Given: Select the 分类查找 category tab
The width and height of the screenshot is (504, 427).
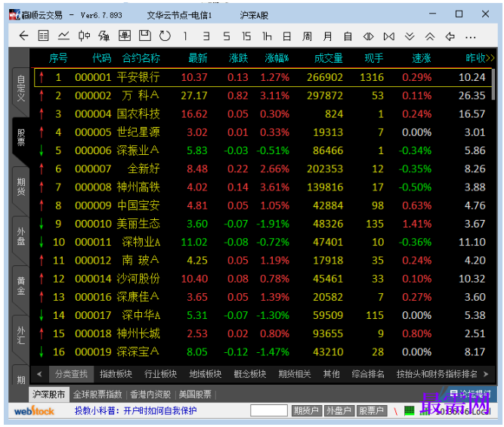Looking at the screenshot, I should click(x=71, y=374).
